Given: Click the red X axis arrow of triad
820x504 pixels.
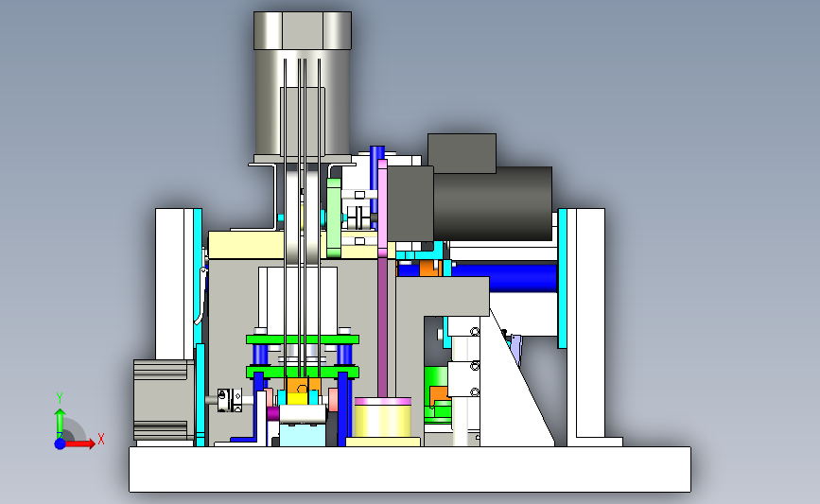Looking at the screenshot, I should [x=81, y=443].
